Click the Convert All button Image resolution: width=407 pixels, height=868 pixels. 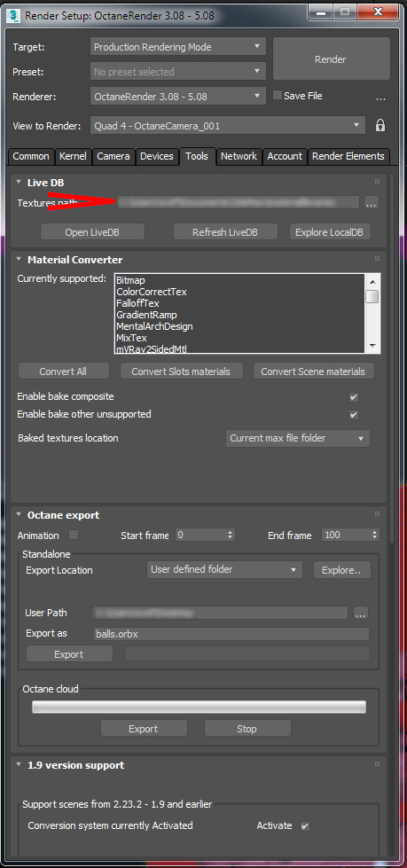pyautogui.click(x=63, y=371)
